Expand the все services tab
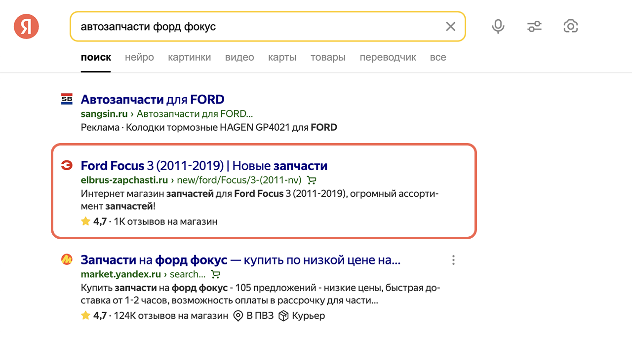The image size is (632, 364). point(438,57)
